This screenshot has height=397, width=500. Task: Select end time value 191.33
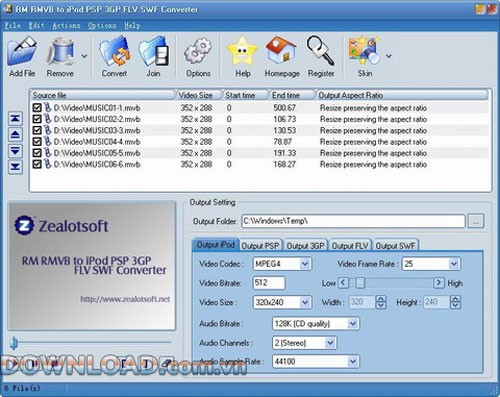point(284,153)
